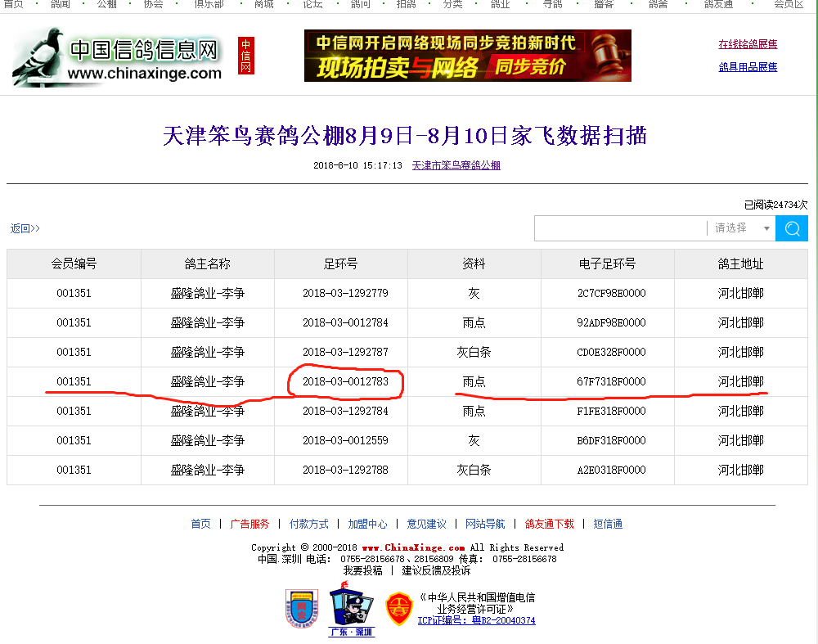Viewport: 818px width, 644px height.
Task: Open 在线铭鸽展售 link
Action: 748,44
